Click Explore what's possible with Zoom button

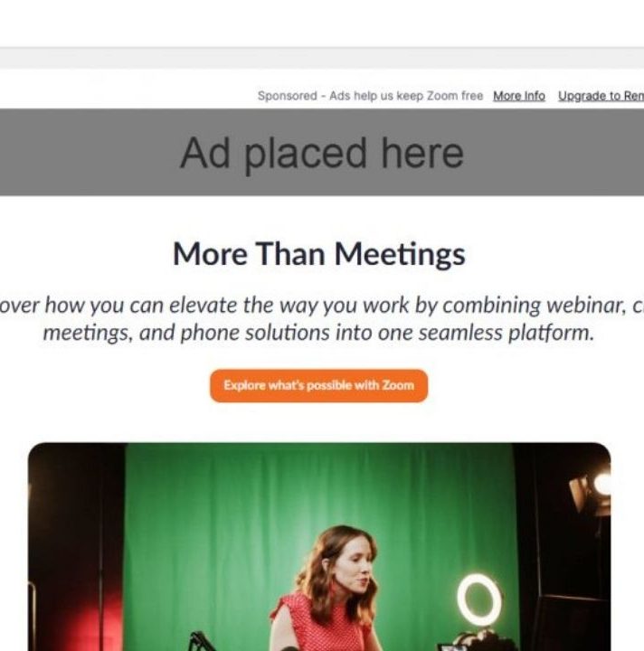point(318,386)
